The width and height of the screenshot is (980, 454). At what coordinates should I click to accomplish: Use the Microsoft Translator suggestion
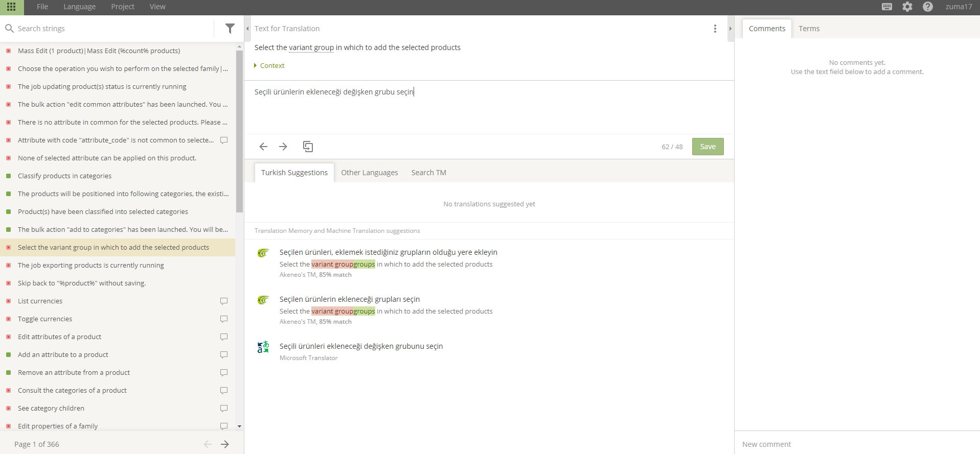pyautogui.click(x=361, y=346)
